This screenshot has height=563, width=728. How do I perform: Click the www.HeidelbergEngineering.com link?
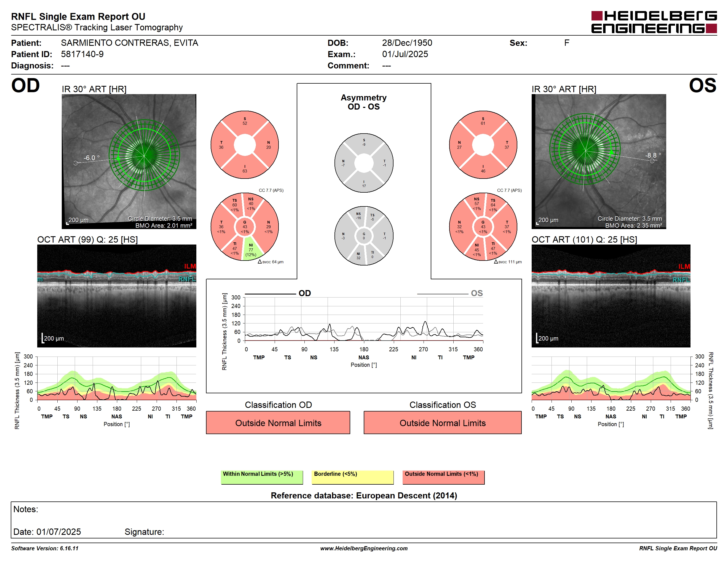coord(364,548)
